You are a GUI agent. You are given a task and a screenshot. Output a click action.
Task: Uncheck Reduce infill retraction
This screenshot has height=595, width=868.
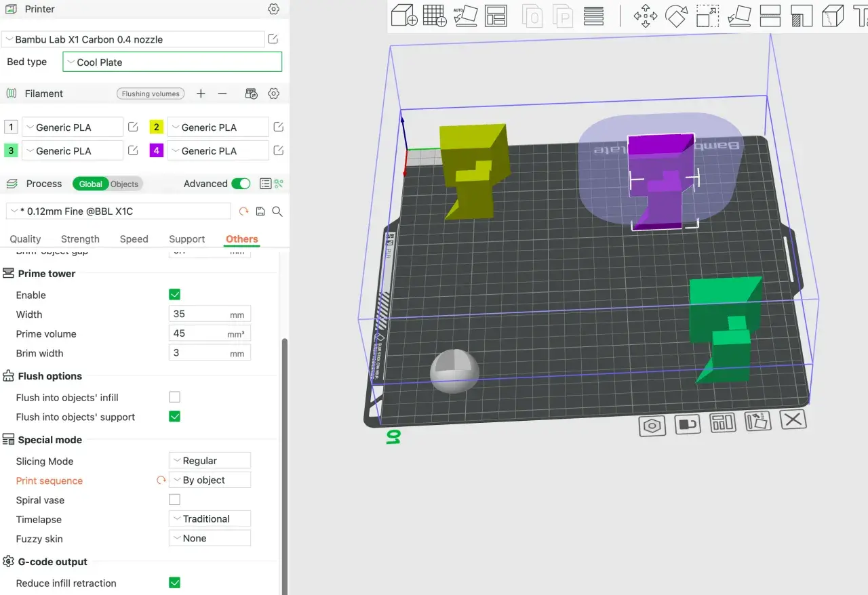(x=174, y=583)
